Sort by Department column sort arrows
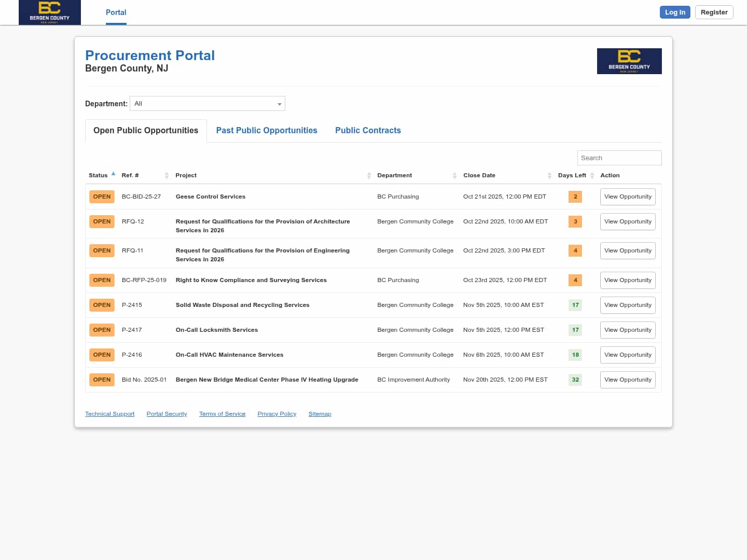The width and height of the screenshot is (747, 560). click(454, 176)
